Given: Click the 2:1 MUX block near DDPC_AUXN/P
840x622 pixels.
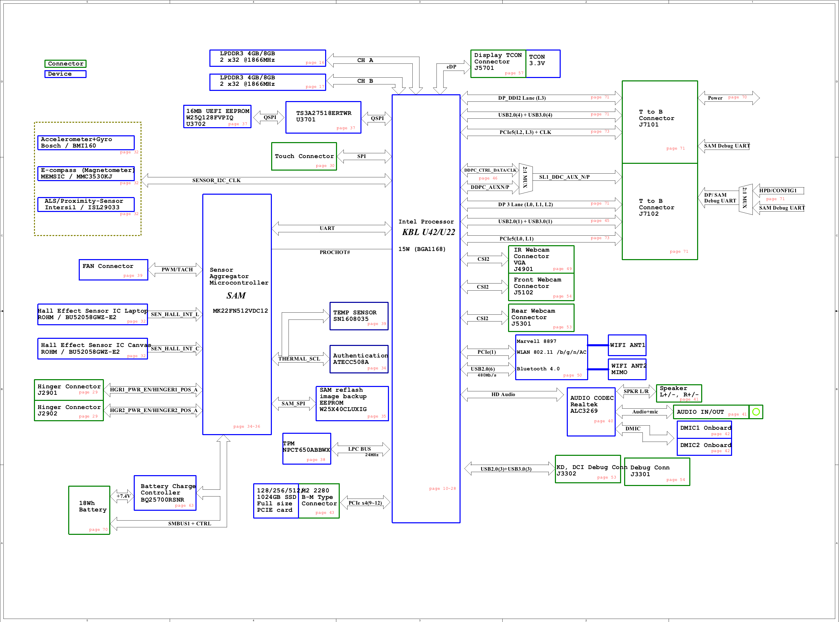Looking at the screenshot, I should coord(525,178).
